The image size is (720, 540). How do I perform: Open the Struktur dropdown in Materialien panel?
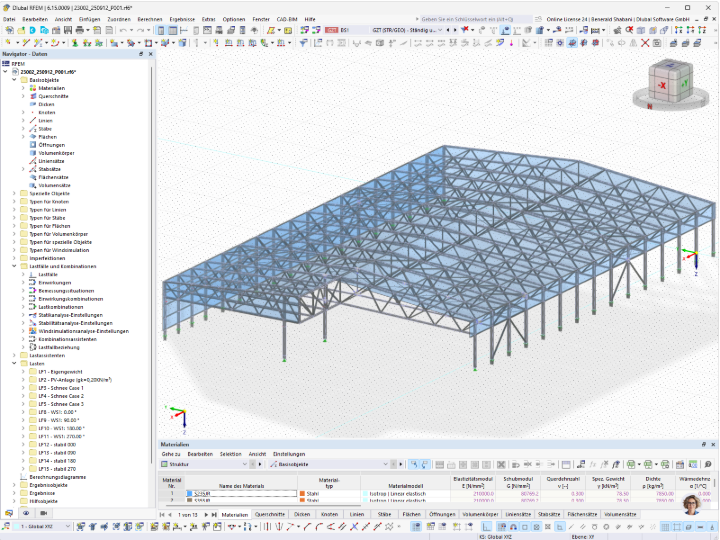pos(244,464)
